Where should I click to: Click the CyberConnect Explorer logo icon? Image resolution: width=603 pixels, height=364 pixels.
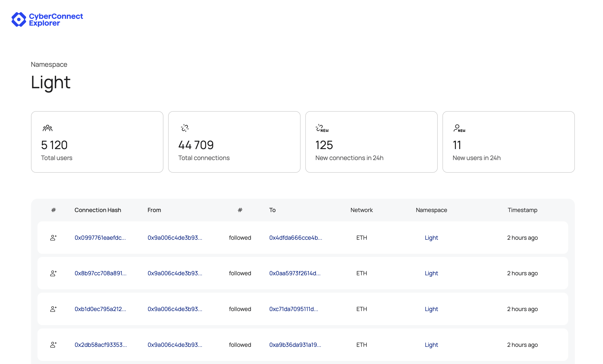point(19,19)
